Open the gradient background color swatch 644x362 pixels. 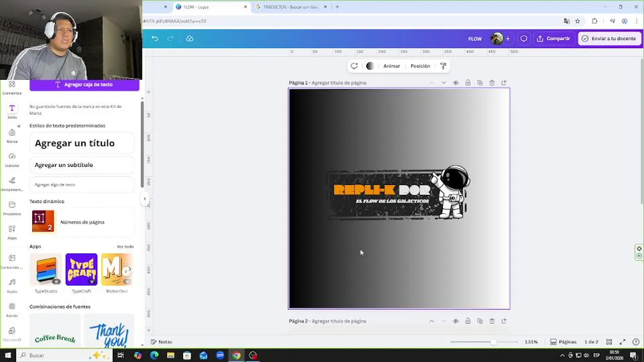point(370,66)
